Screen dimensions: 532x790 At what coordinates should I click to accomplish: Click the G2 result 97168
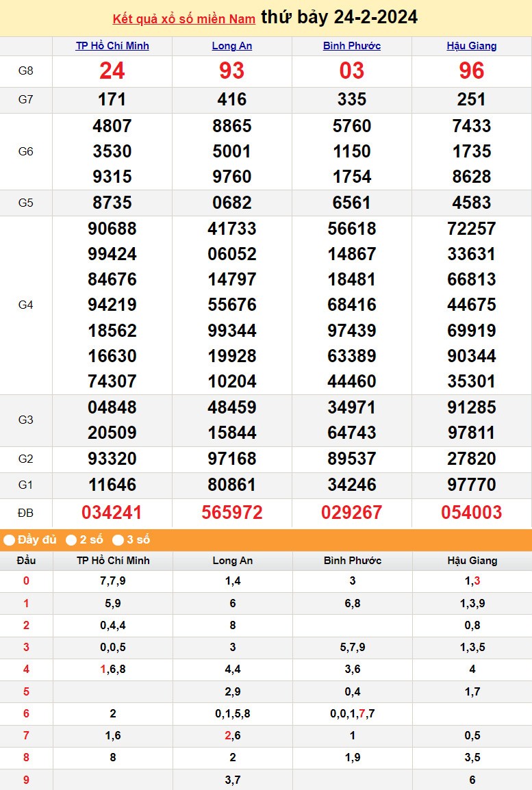click(232, 459)
